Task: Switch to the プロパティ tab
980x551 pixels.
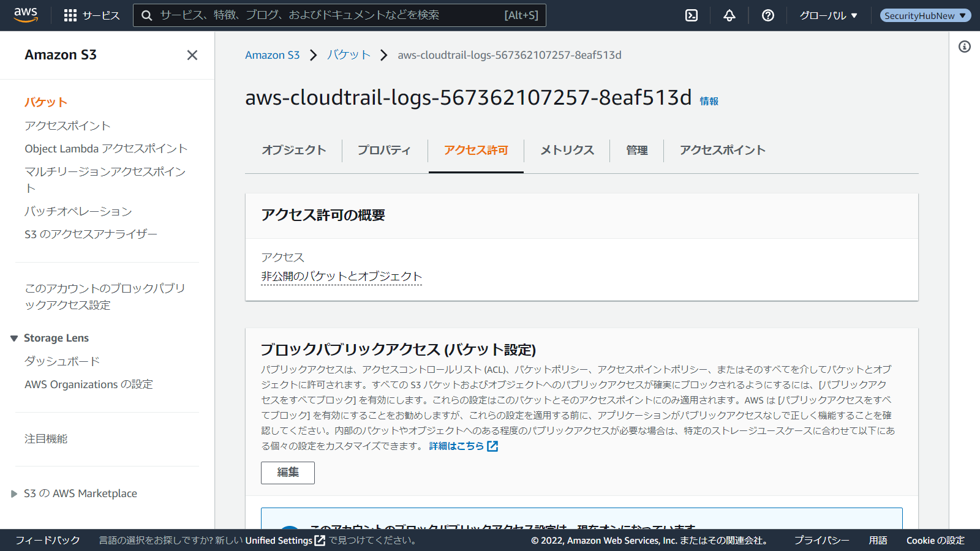Action: [x=384, y=150]
